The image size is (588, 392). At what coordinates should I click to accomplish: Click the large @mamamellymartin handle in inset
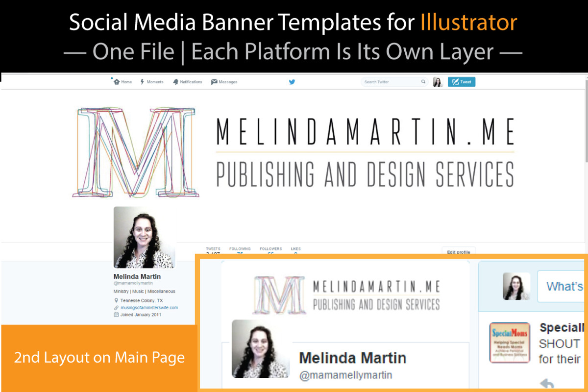[346, 375]
